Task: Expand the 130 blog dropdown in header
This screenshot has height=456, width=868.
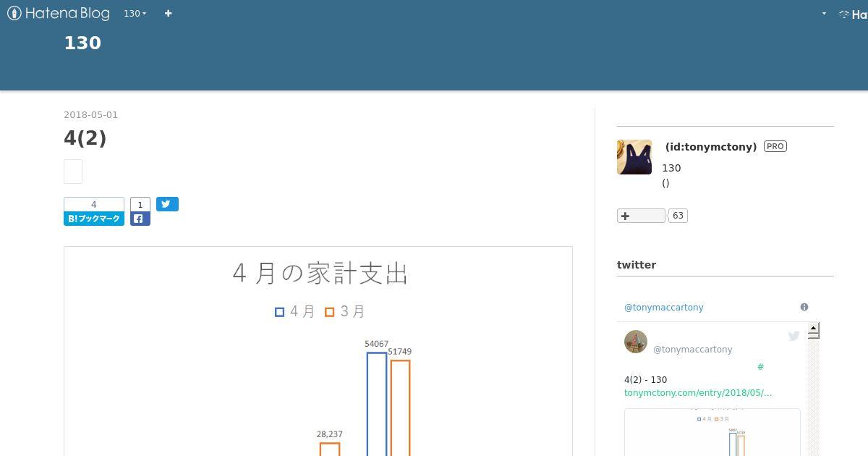Action: coord(135,13)
